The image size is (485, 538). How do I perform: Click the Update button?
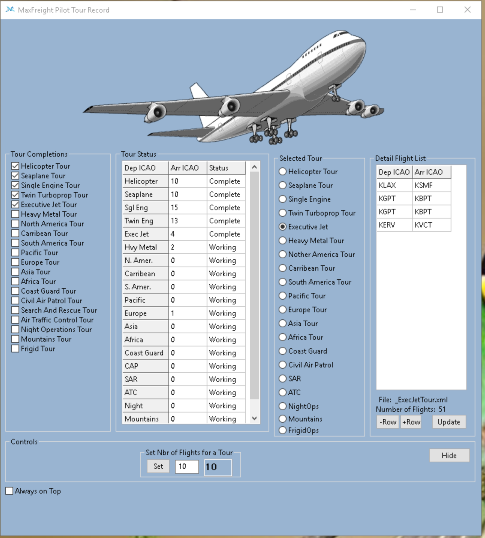[449, 422]
